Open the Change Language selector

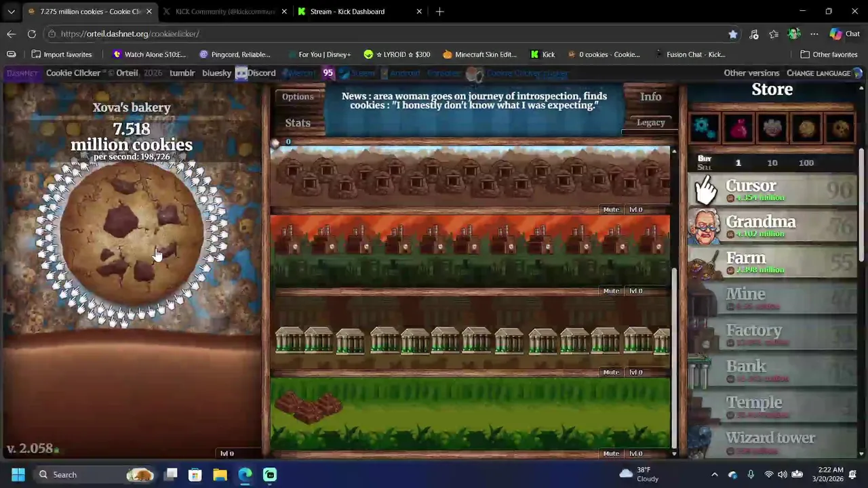pos(824,73)
